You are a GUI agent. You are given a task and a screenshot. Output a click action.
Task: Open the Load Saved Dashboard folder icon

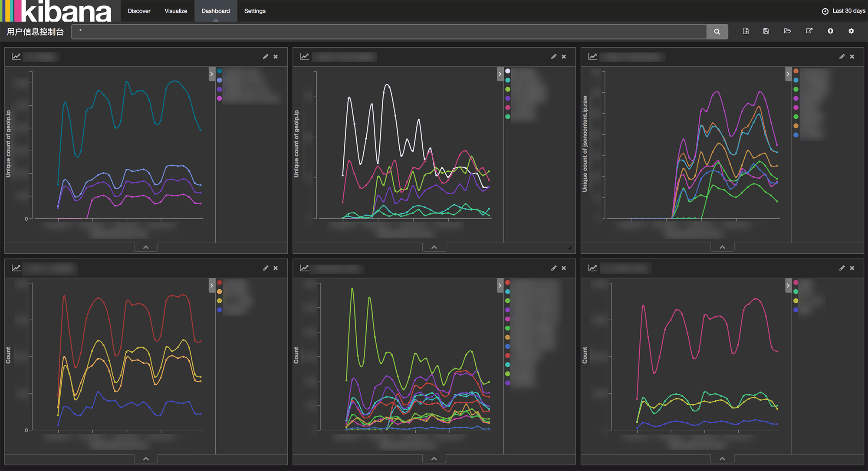click(787, 31)
